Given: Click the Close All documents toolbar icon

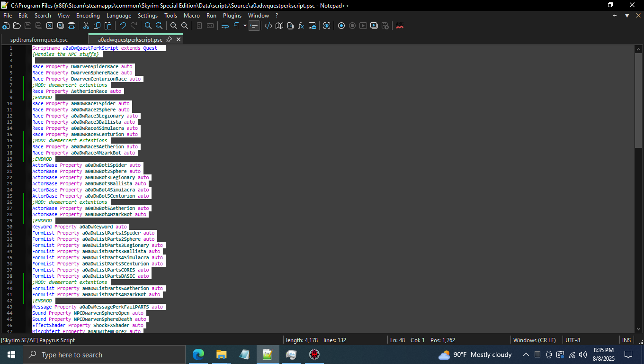Looking at the screenshot, I should [61, 26].
